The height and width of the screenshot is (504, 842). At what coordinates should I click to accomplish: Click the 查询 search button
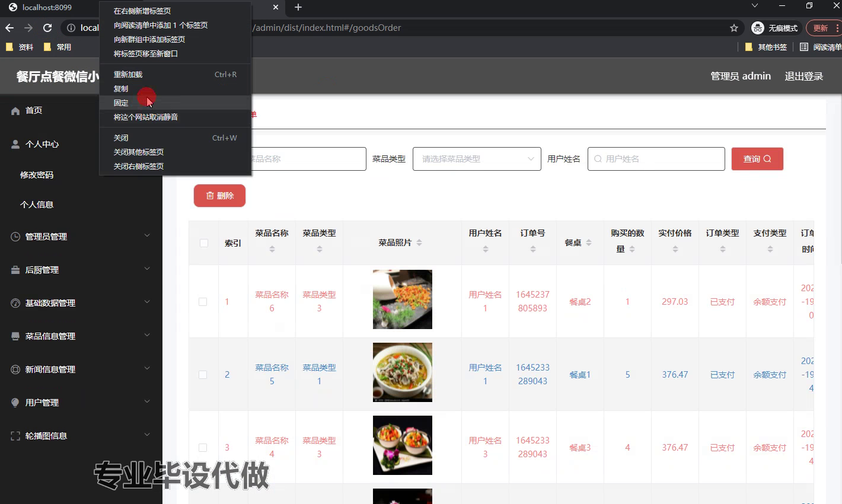point(757,159)
